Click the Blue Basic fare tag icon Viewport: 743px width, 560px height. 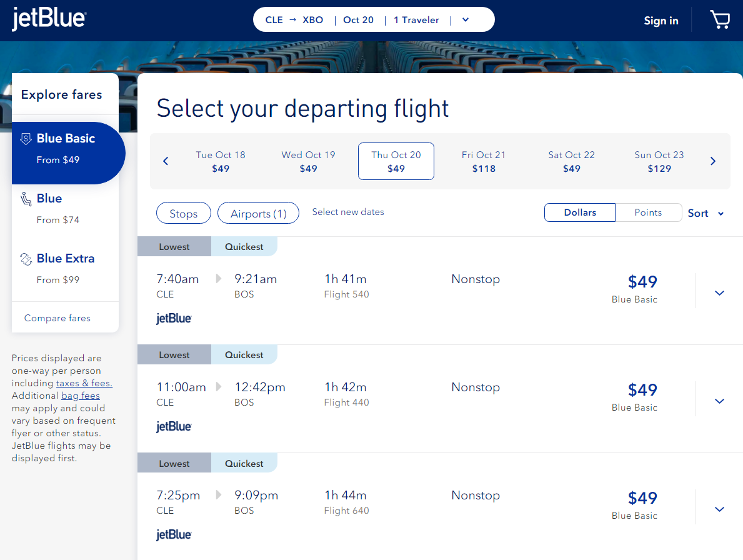(26, 138)
